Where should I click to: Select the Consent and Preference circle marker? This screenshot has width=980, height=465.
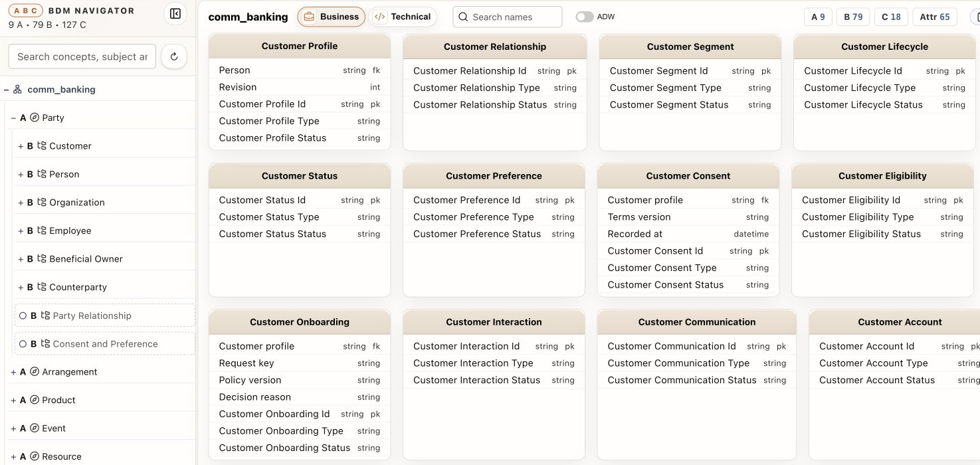tap(23, 344)
